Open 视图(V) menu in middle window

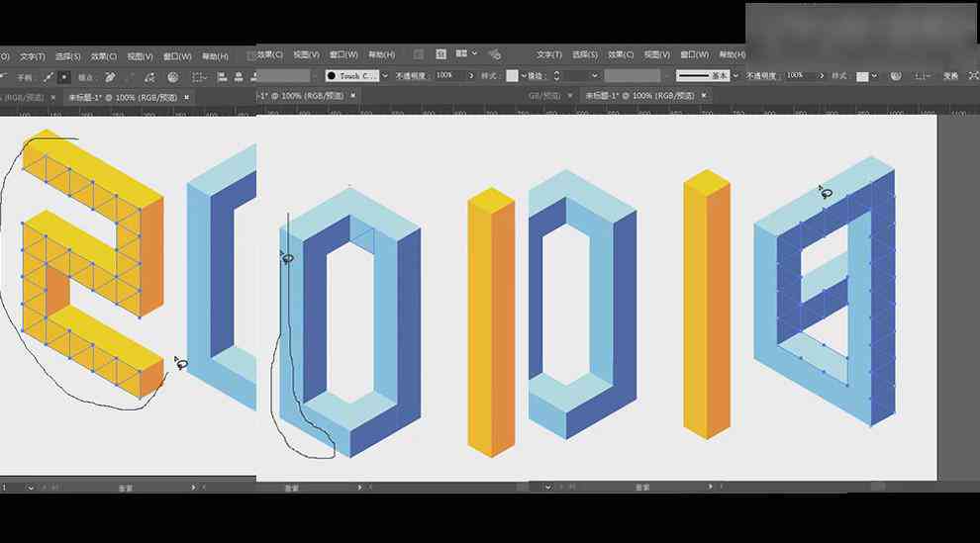click(x=306, y=55)
